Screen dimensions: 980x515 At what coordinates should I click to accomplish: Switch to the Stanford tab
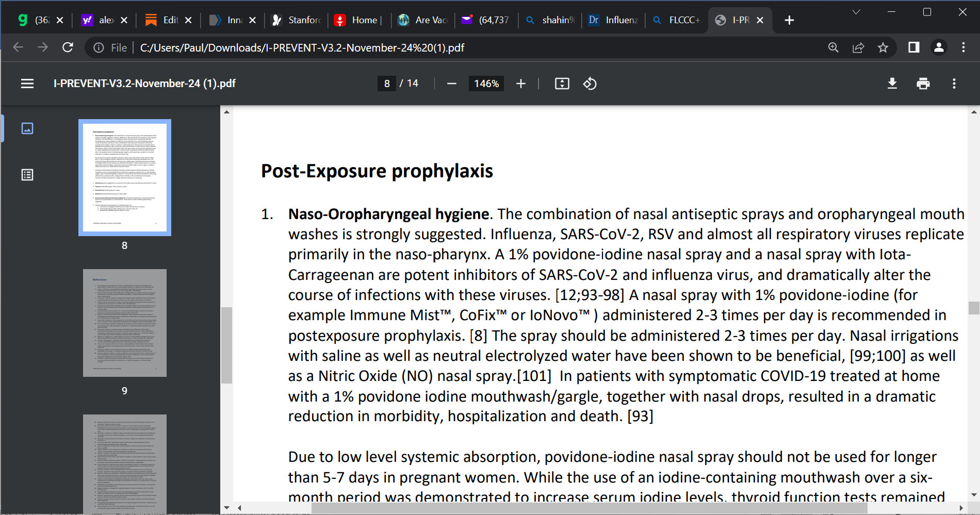[296, 20]
